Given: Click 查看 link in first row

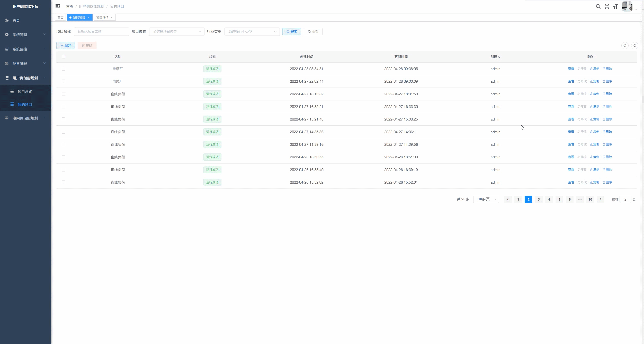Looking at the screenshot, I should click(x=571, y=69).
